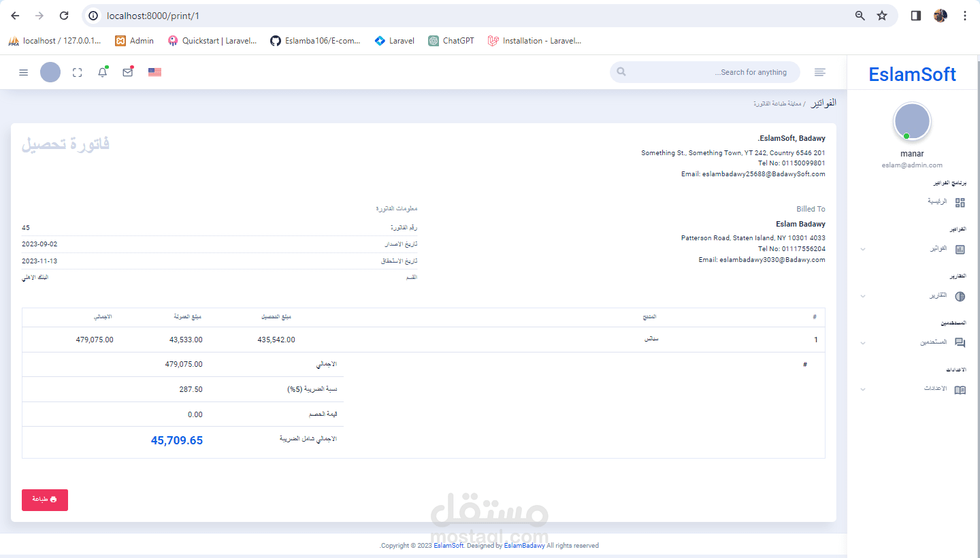Click EslamBadawy link in footer
Viewport: 980px width, 558px height.
(524, 545)
